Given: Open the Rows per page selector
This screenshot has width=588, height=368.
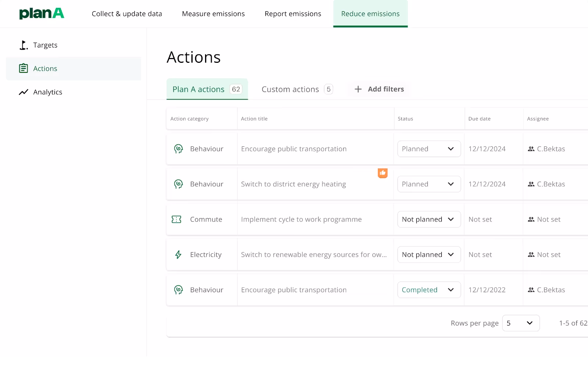Looking at the screenshot, I should tap(521, 323).
